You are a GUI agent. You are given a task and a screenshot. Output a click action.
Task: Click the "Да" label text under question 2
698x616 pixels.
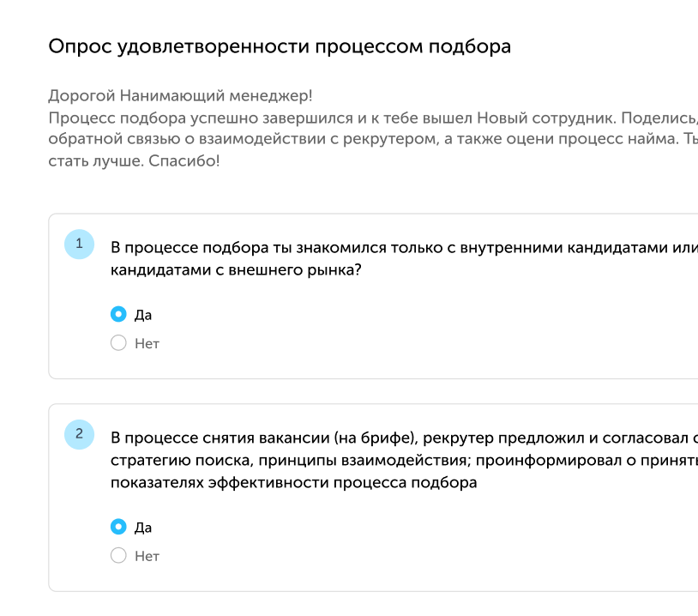[x=143, y=528]
